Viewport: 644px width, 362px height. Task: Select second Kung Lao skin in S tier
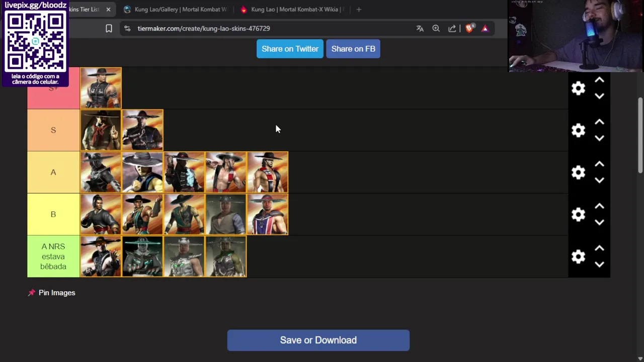click(x=142, y=130)
